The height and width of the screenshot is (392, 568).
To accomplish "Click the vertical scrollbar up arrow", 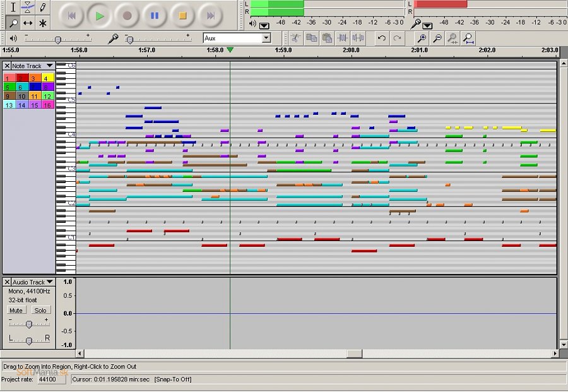I will point(564,63).
